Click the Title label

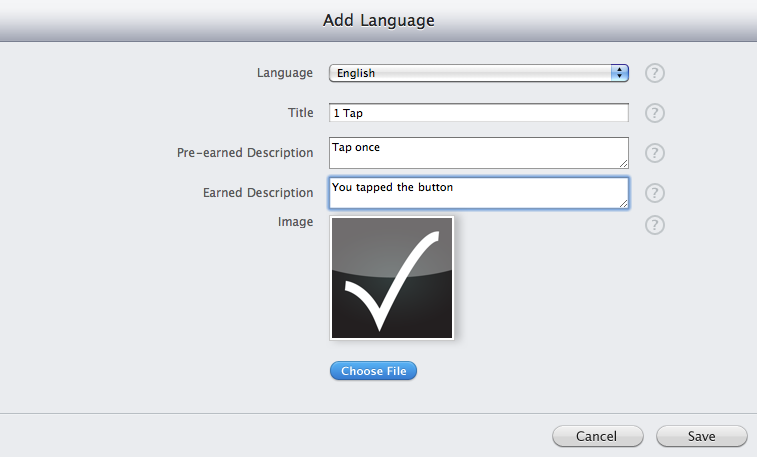[x=301, y=113]
